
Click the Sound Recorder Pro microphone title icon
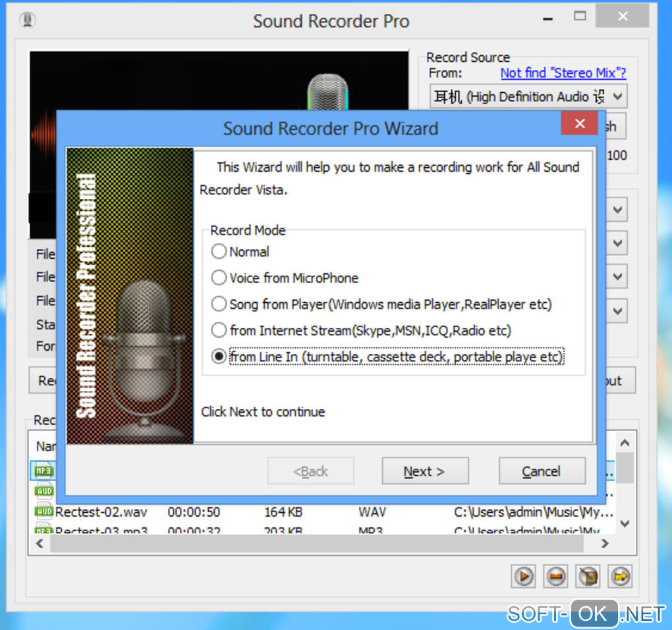pyautogui.click(x=28, y=20)
